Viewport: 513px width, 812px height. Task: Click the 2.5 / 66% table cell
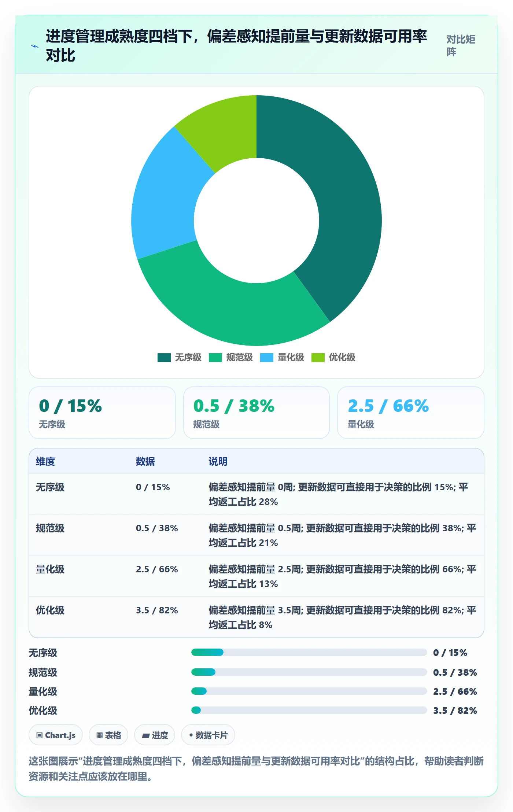click(x=157, y=569)
